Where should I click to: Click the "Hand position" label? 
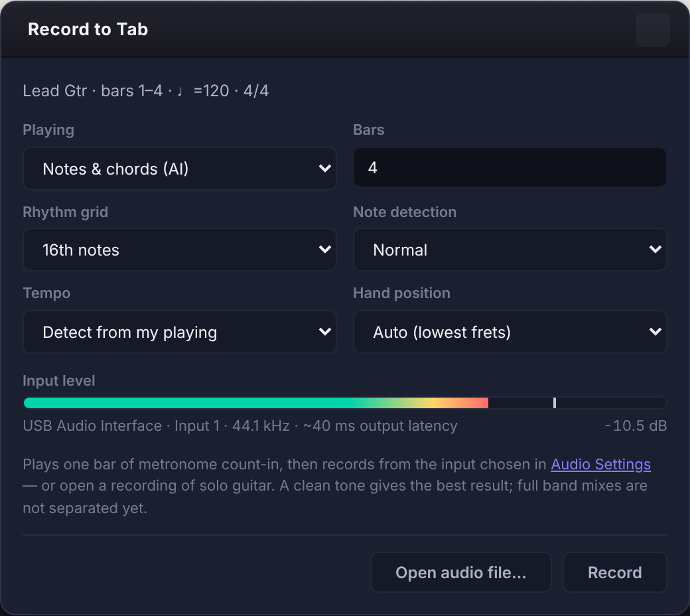pos(402,293)
